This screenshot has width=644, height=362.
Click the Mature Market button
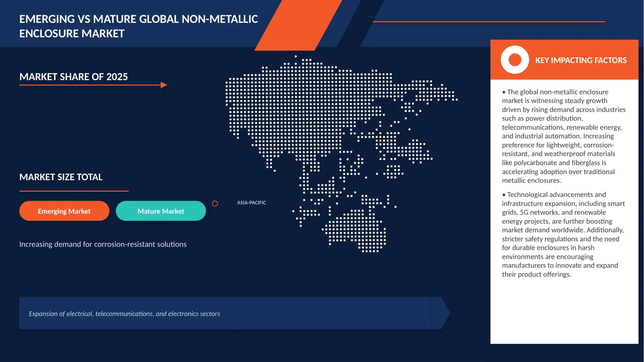pyautogui.click(x=161, y=211)
